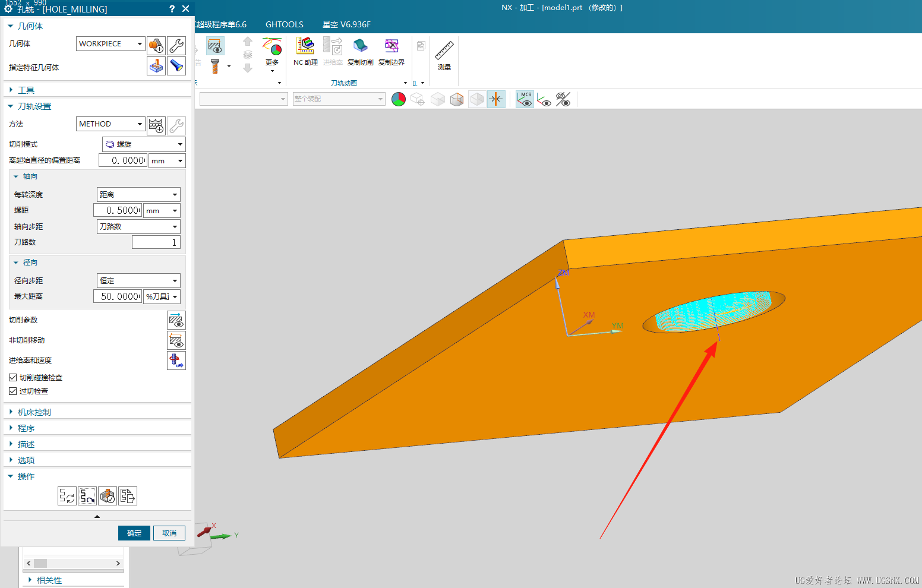Click the new geometry icon beside WORKPIECE
Screen dimensions: 922x588
pos(156,45)
